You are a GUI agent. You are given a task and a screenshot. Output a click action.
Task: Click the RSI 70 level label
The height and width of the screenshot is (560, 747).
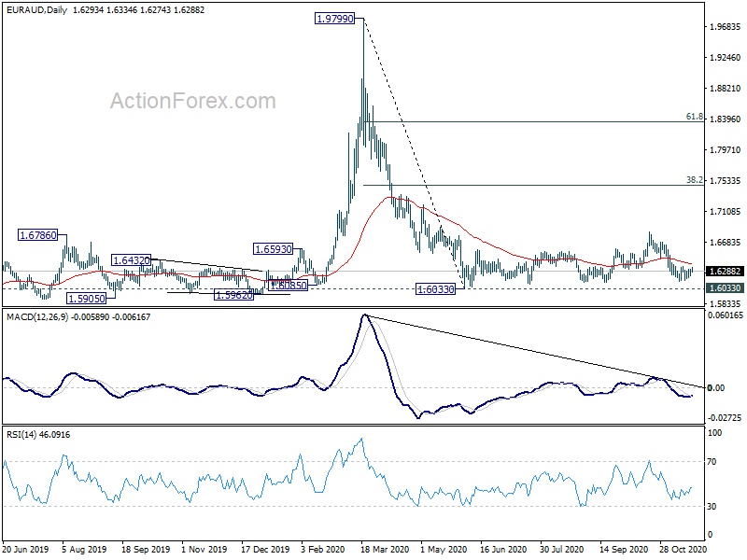712,461
